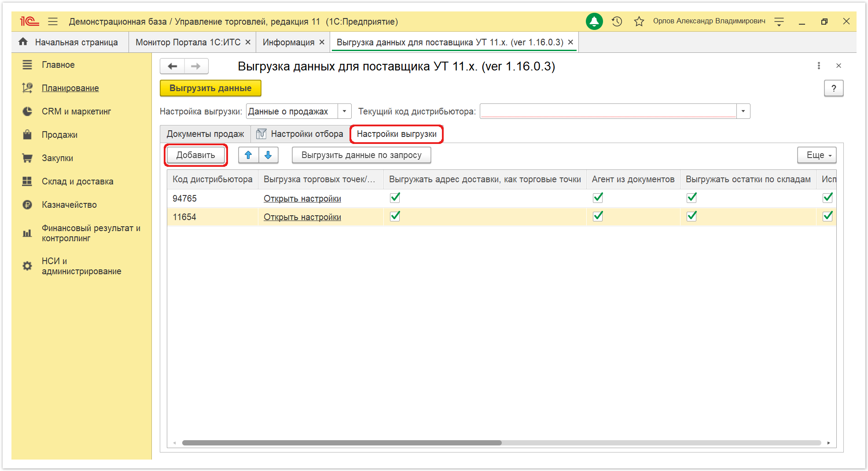Open Открыть настройки link for 11654
Viewport: 868px width, 471px height.
tap(302, 217)
